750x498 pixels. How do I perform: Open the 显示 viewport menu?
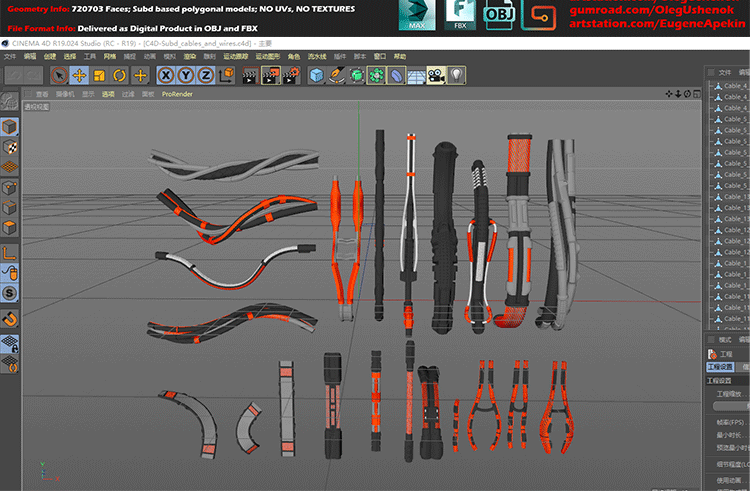[88, 93]
